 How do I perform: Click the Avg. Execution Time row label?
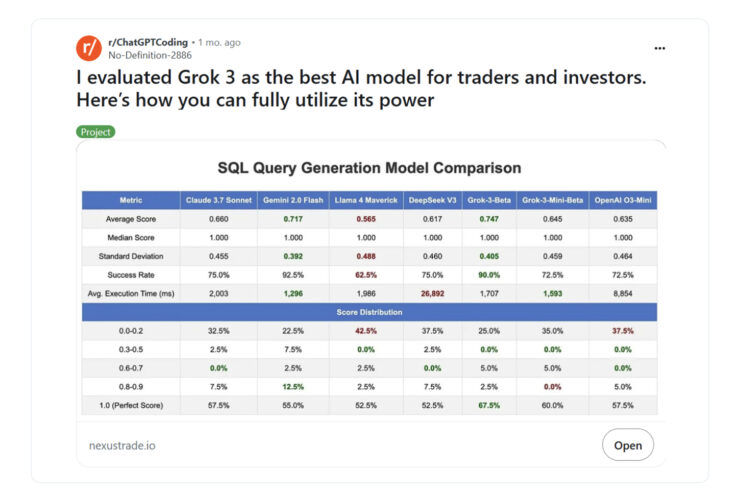coord(131,292)
